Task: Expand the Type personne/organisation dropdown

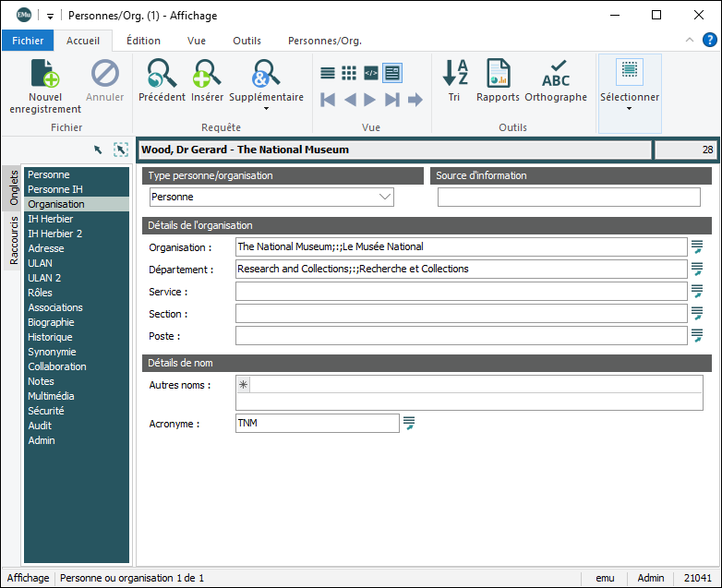Action: pyautogui.click(x=385, y=197)
